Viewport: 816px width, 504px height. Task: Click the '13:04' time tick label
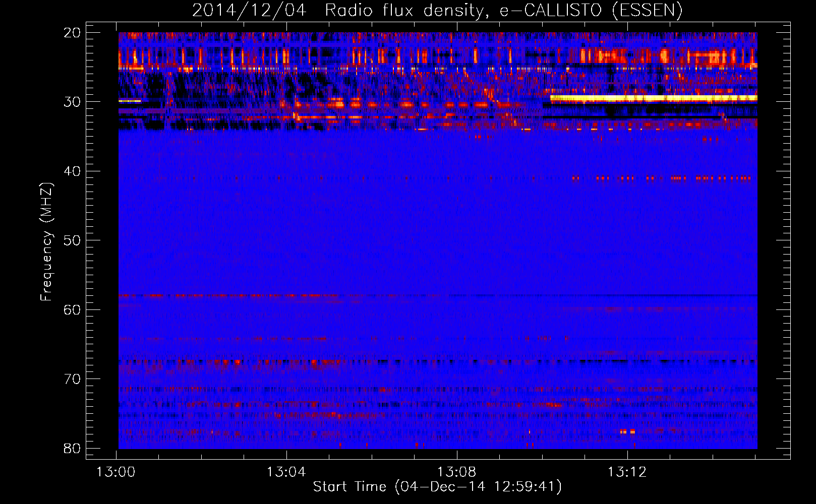(286, 472)
